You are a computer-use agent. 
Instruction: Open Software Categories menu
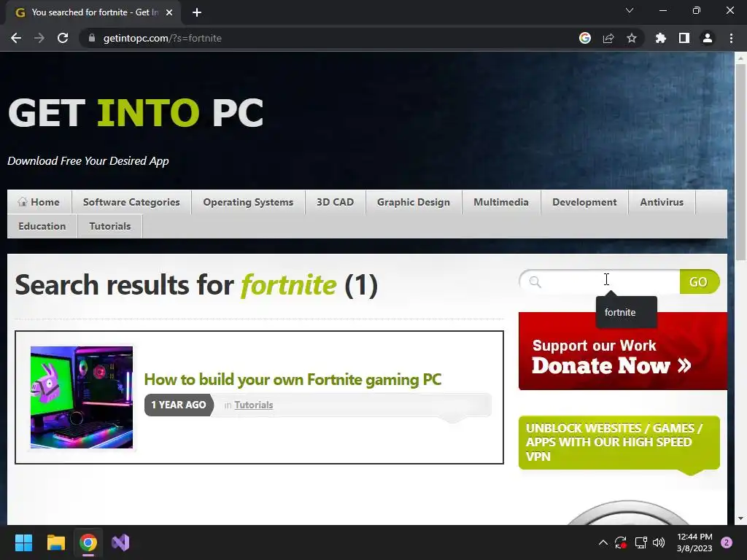131,202
